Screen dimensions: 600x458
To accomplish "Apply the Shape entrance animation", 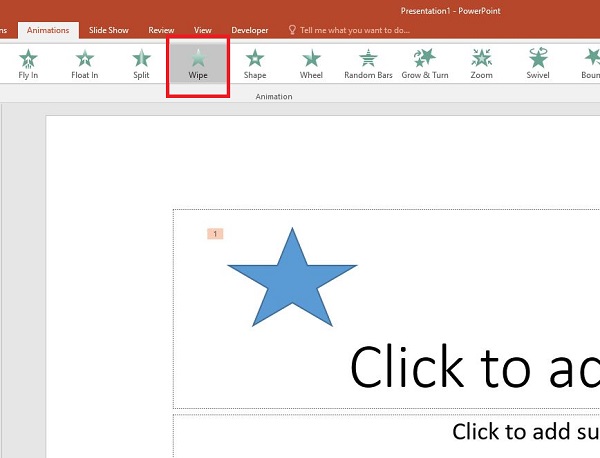I will [x=255, y=63].
